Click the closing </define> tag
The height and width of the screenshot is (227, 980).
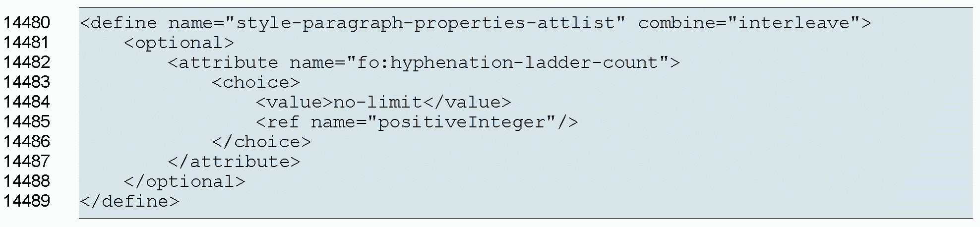[x=129, y=201]
